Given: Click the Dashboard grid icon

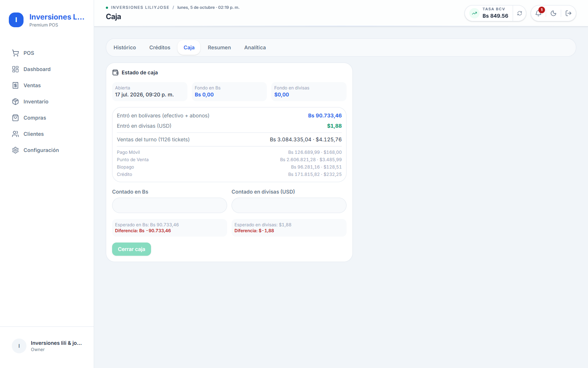Looking at the screenshot, I should tap(15, 69).
